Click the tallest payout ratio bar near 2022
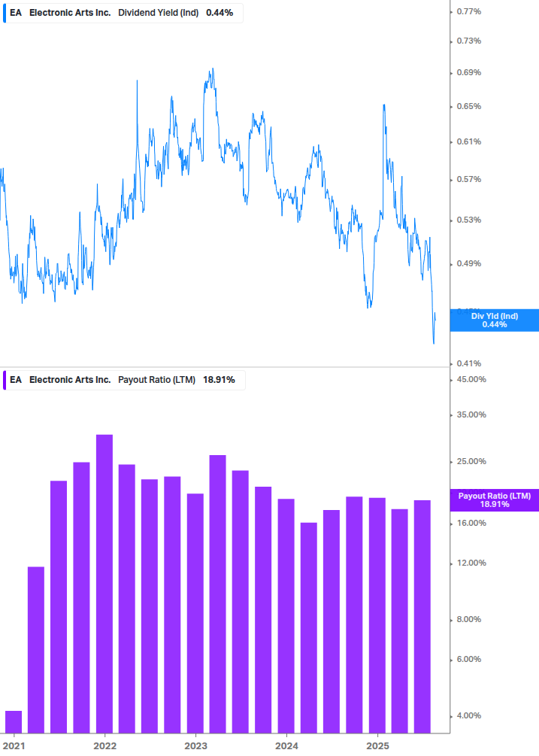Image resolution: width=539 pixels, height=756 pixels. (x=104, y=584)
